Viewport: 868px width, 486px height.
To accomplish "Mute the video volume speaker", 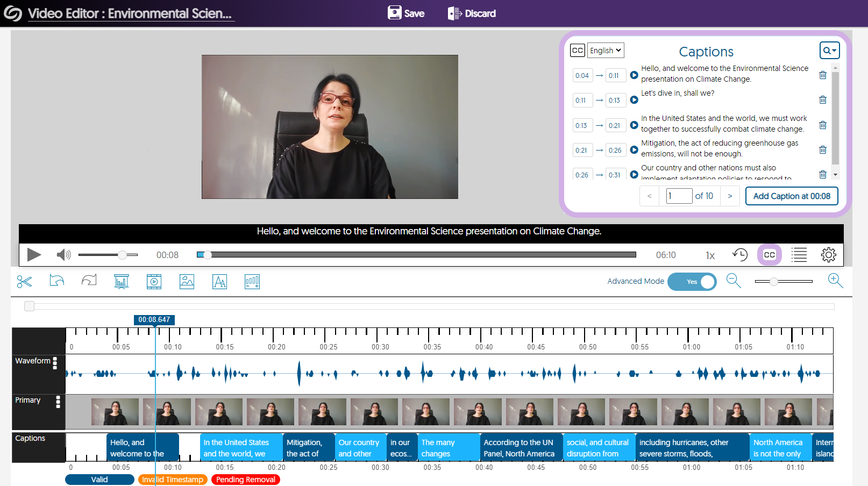I will click(x=63, y=255).
